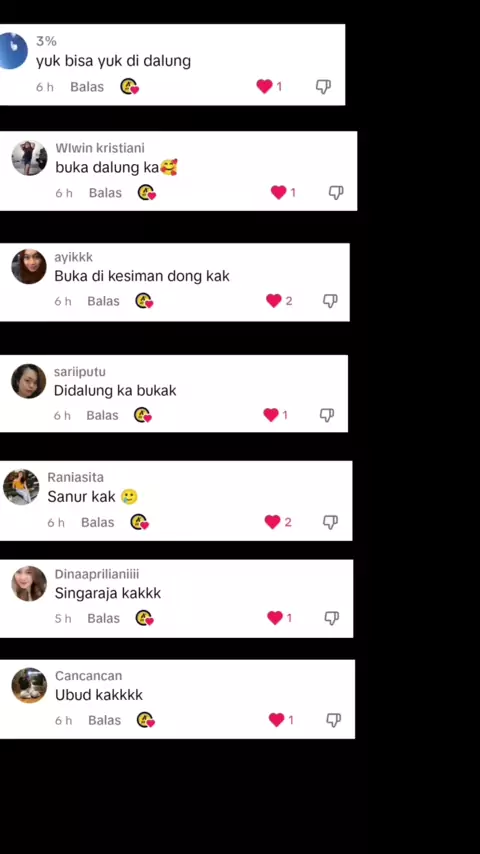
Task: Open username link Raniasita
Action: 75,477
